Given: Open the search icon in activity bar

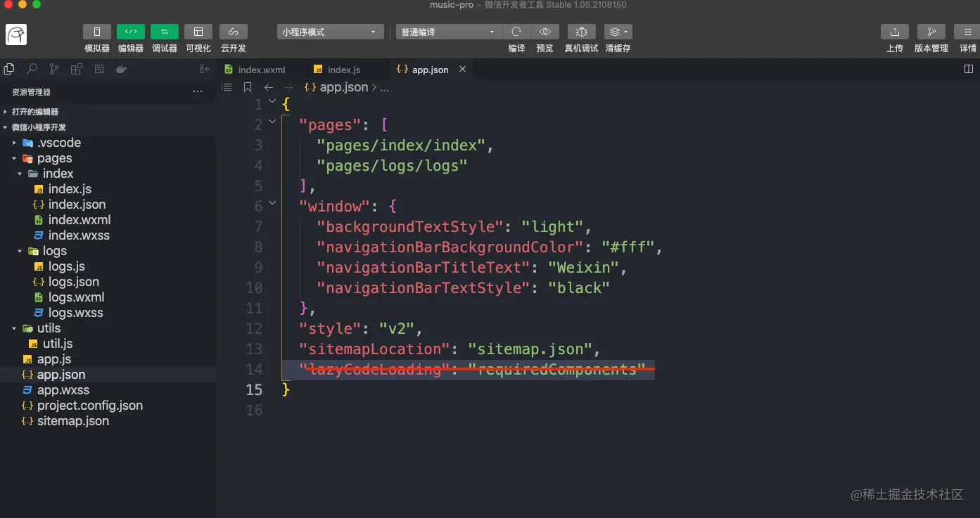Looking at the screenshot, I should click(x=32, y=69).
